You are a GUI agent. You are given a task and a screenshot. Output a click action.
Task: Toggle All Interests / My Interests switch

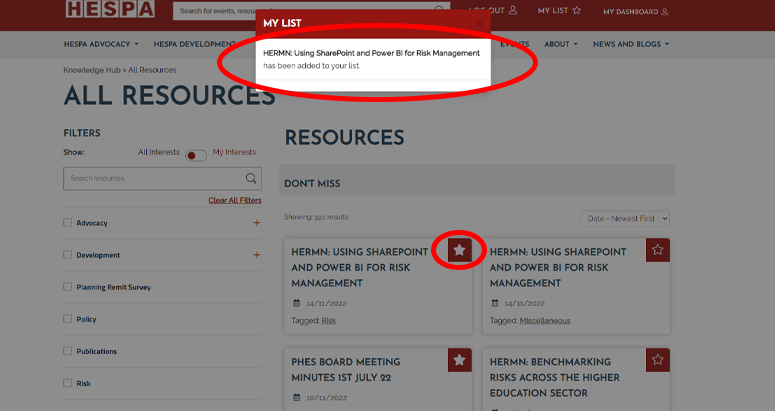[196, 156]
